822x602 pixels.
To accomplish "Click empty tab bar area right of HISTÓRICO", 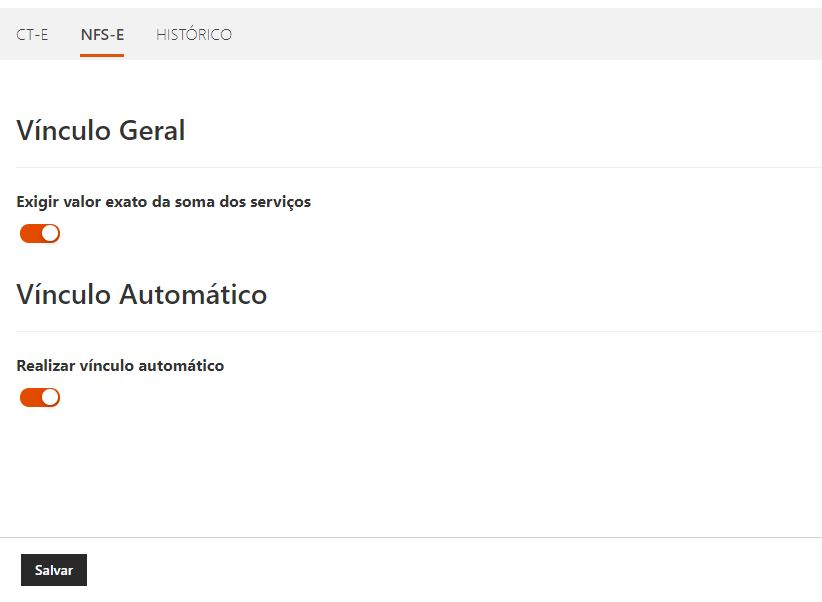I will [x=520, y=35].
